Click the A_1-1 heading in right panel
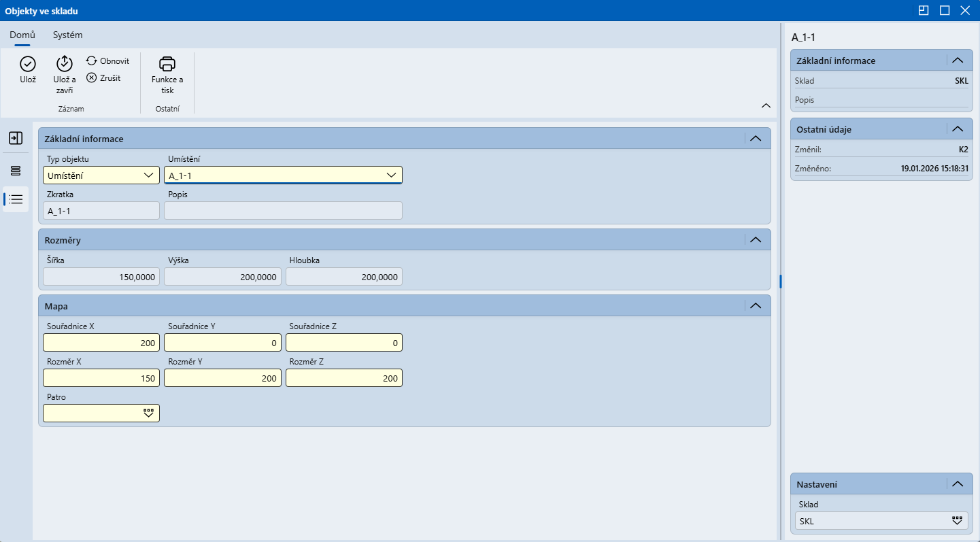 [x=803, y=37]
